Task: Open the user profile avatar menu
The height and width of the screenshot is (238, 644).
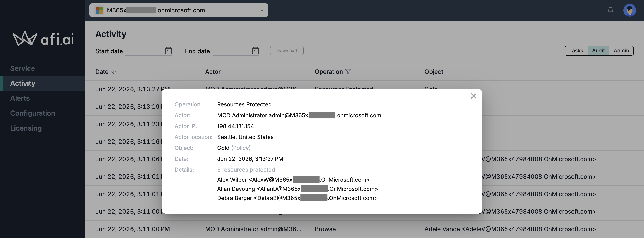Action: pos(629,10)
